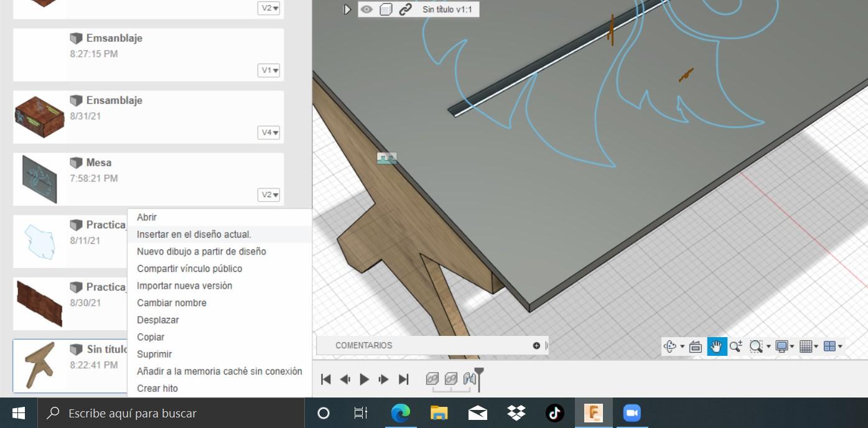Click the joint glyph on table edge
868x428 pixels.
[386, 158]
